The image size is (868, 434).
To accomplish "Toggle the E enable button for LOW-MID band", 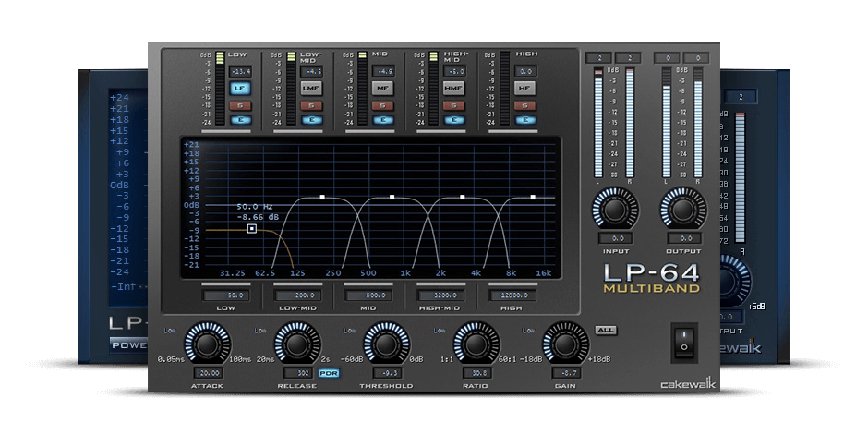I will [311, 120].
